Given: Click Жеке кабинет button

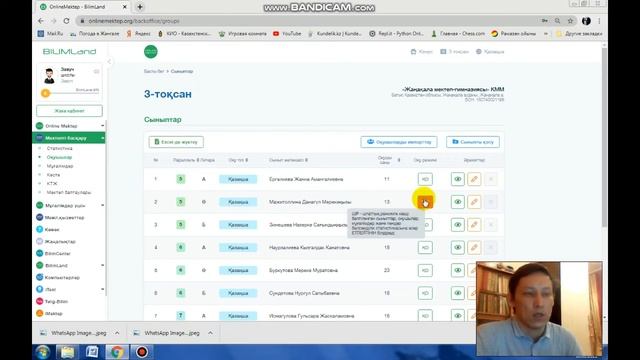Looking at the screenshot, I should coord(69,111).
